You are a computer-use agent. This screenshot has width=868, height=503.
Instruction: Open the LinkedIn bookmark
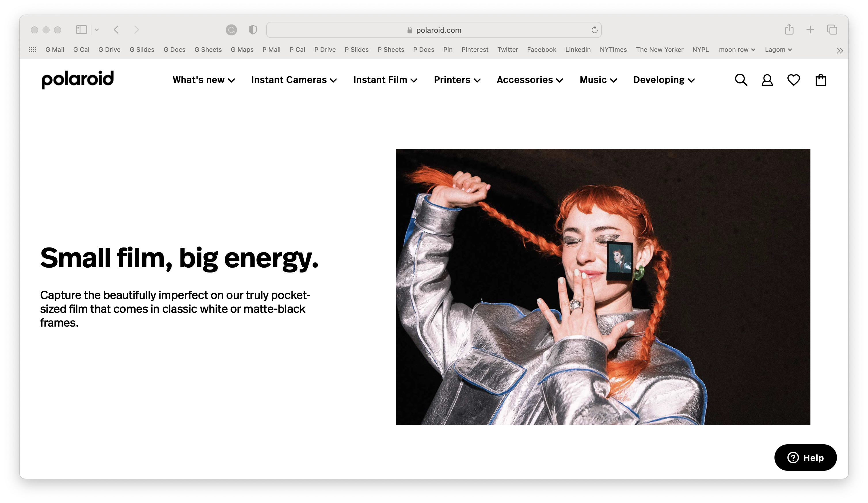(x=578, y=49)
